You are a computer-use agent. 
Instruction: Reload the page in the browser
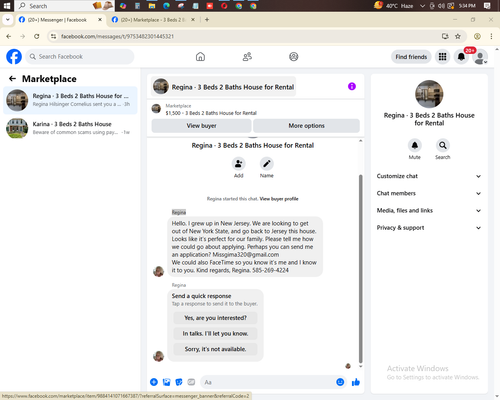click(x=37, y=36)
